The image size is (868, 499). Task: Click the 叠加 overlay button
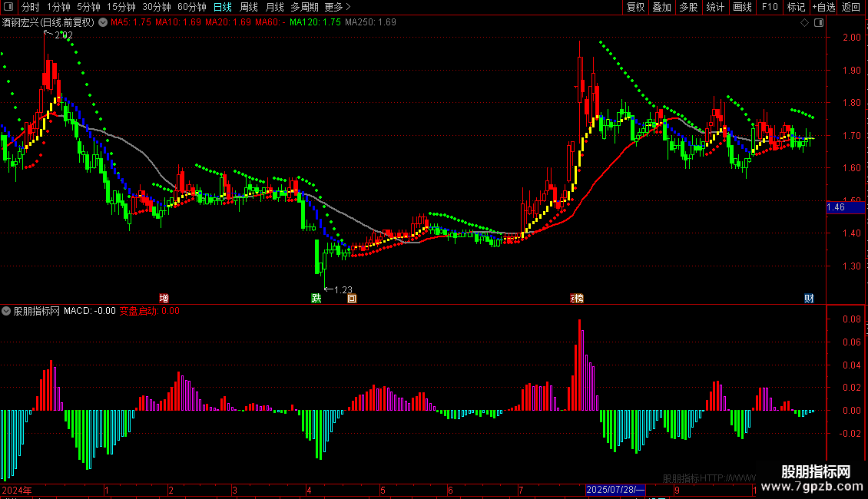(x=662, y=7)
